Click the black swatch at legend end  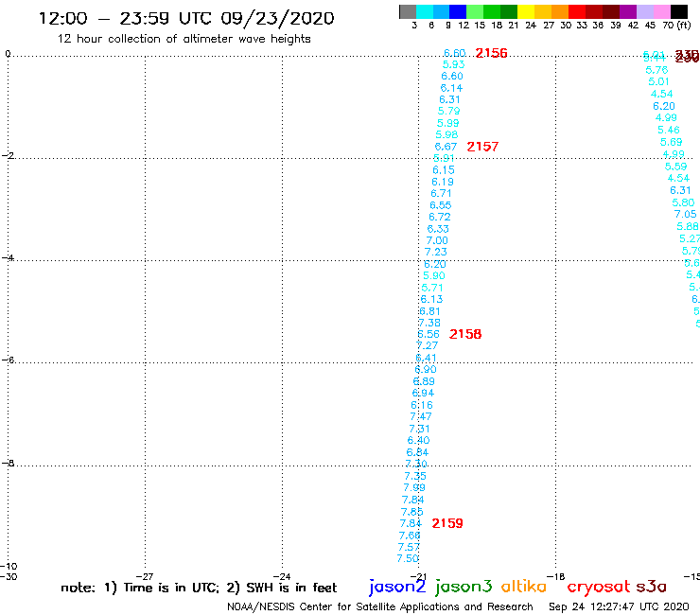(679, 11)
